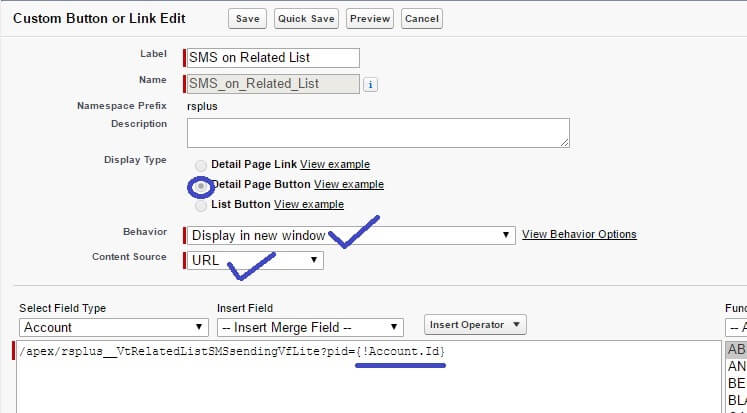Open View example link for Detail Page Link
This screenshot has height=413, width=747.
(335, 165)
